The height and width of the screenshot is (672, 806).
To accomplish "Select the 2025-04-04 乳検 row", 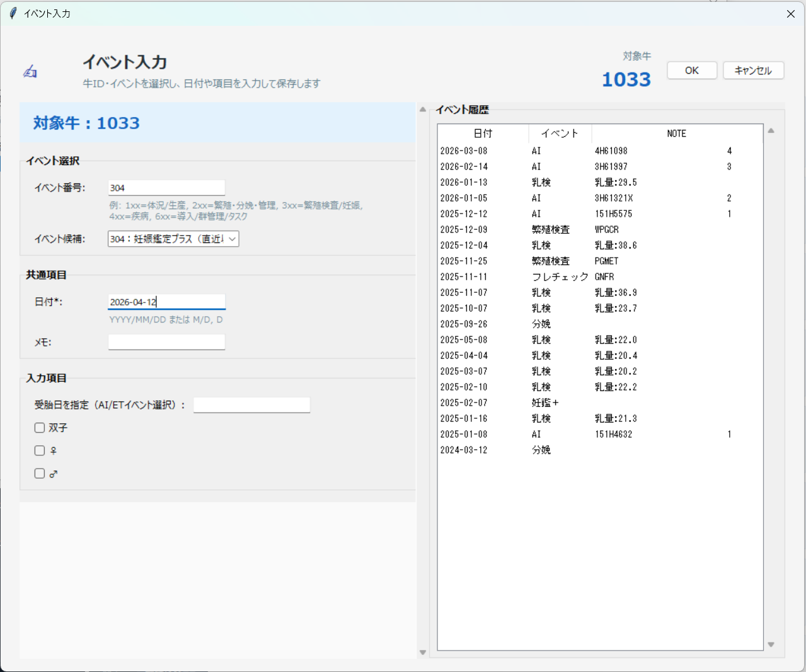I will click(x=600, y=356).
